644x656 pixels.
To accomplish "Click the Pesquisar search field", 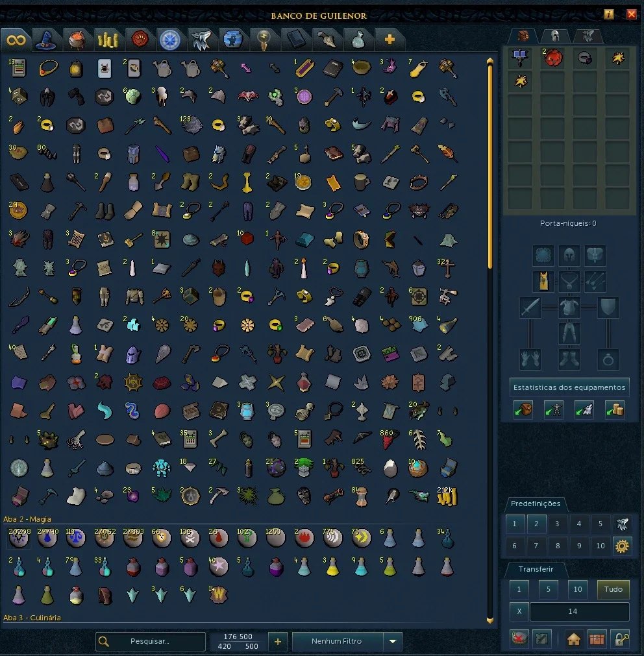I will point(151,641).
